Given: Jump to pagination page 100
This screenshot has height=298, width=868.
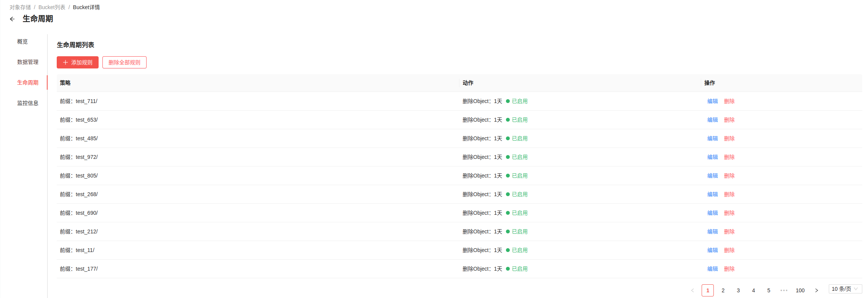Looking at the screenshot, I should pos(800,290).
